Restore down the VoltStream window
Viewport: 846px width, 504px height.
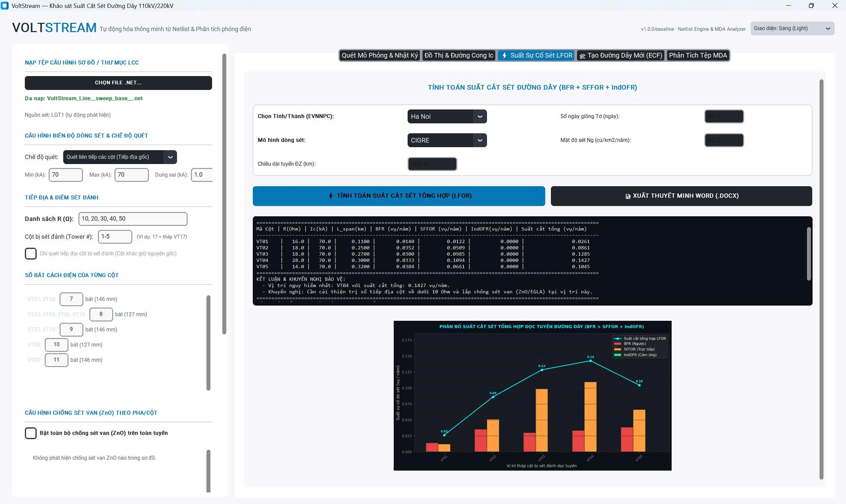[x=811, y=5]
